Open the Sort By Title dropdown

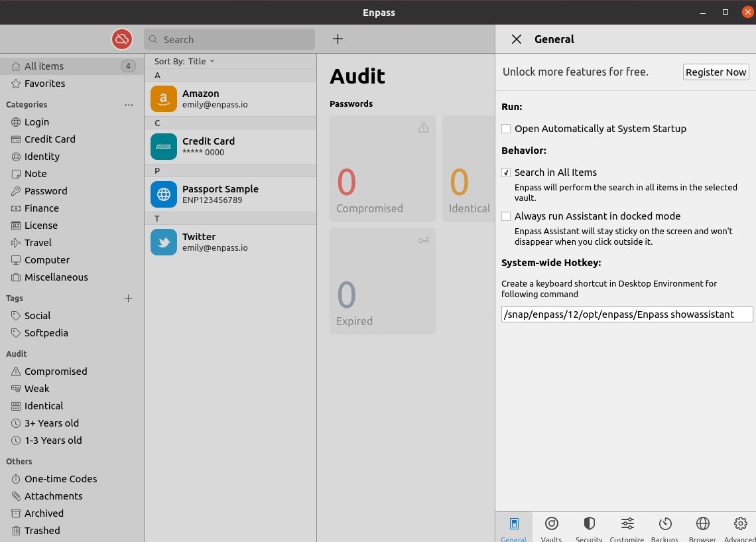[184, 61]
